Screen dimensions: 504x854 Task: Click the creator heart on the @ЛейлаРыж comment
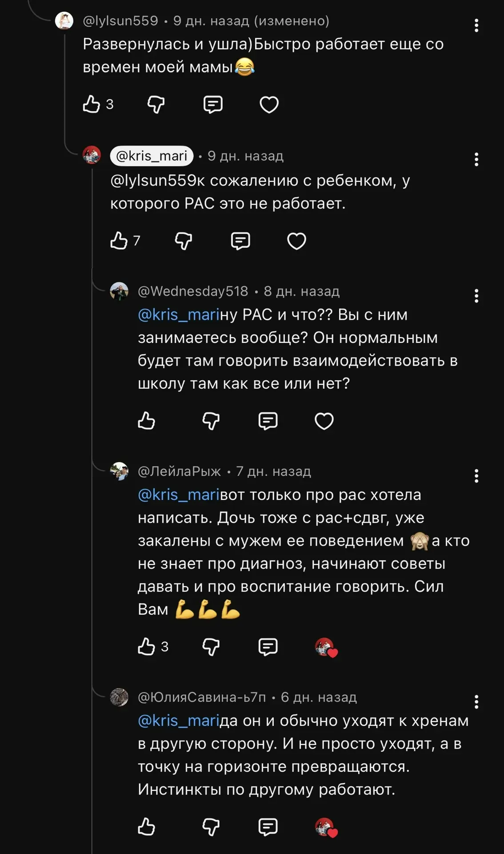[x=326, y=647]
